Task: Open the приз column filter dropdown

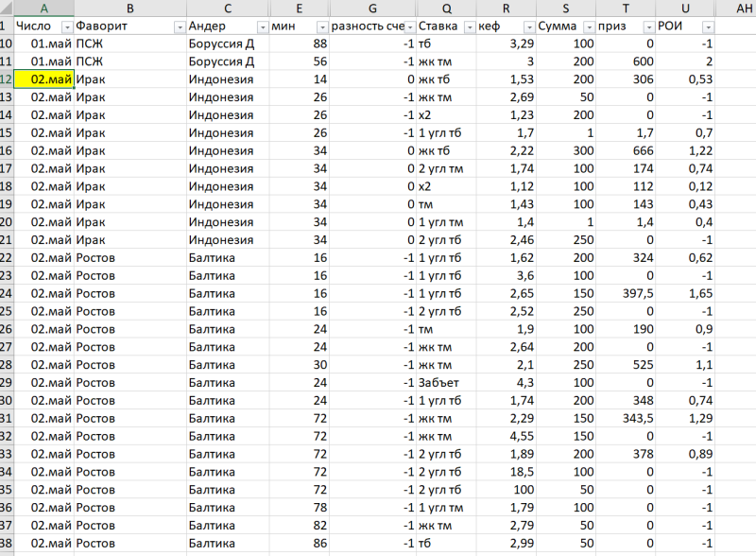Action: point(648,27)
